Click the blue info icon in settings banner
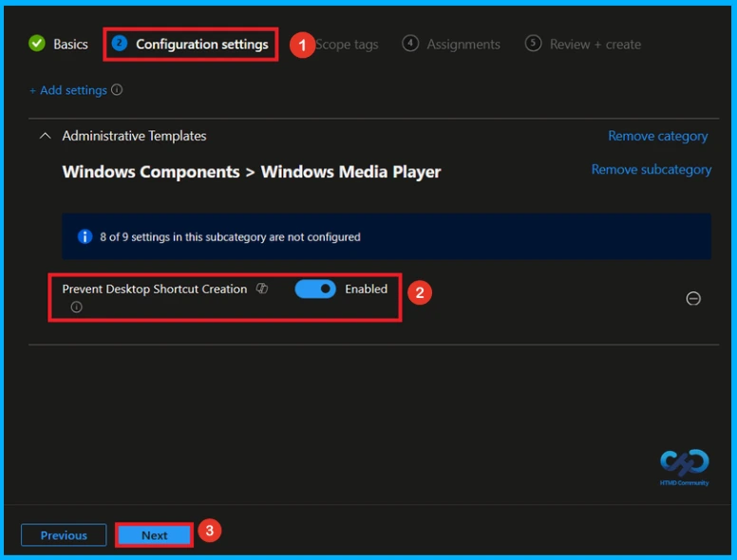The height and width of the screenshot is (560, 737). (x=85, y=236)
